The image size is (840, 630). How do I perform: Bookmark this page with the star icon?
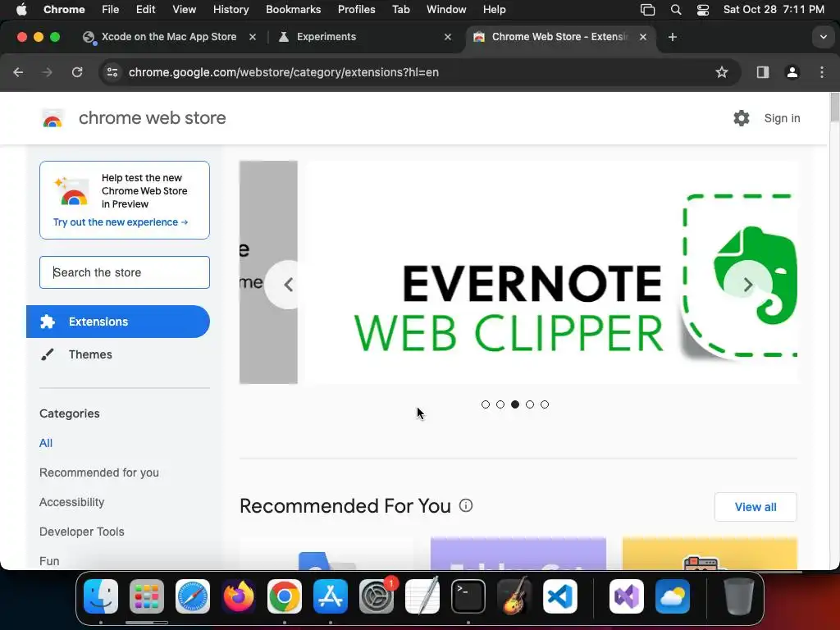click(722, 72)
